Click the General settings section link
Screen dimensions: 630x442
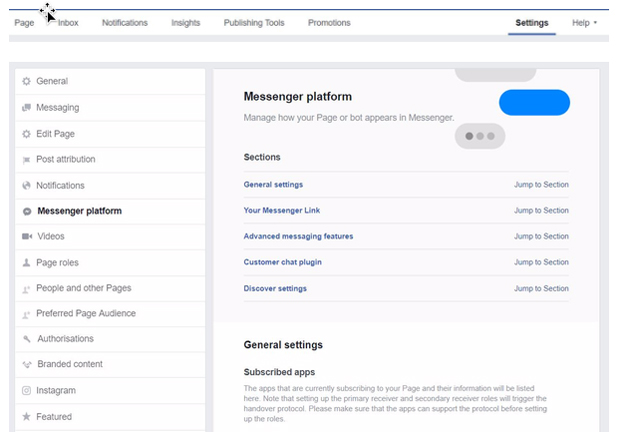click(273, 185)
